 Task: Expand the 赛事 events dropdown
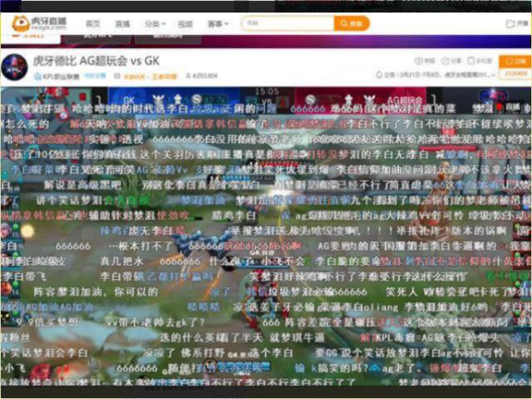coord(218,24)
